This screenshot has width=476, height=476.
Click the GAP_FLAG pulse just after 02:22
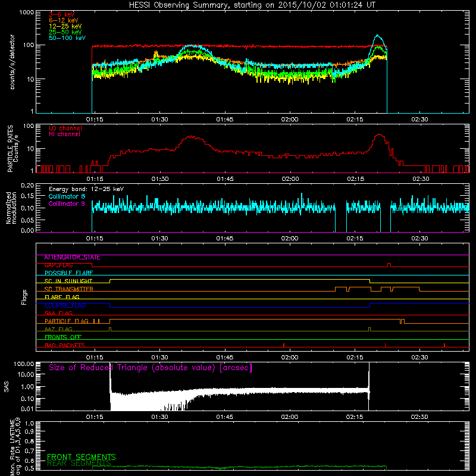pos(389,265)
